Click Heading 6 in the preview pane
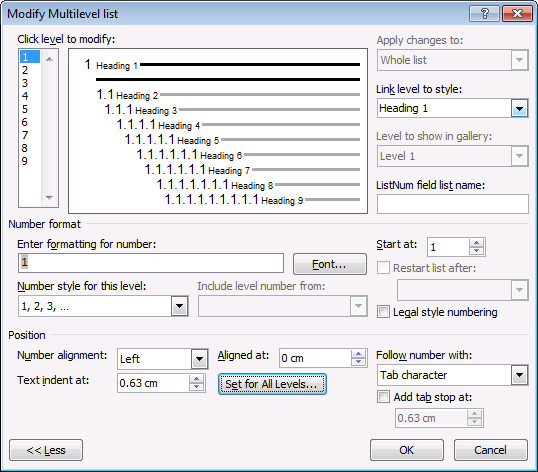This screenshot has height=472, width=538. tap(221, 156)
